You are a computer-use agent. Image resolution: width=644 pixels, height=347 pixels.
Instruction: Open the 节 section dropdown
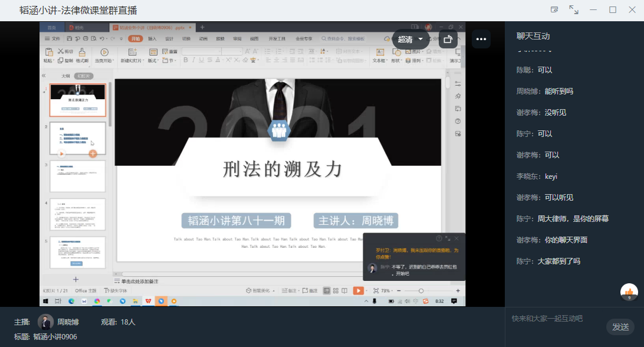click(169, 60)
